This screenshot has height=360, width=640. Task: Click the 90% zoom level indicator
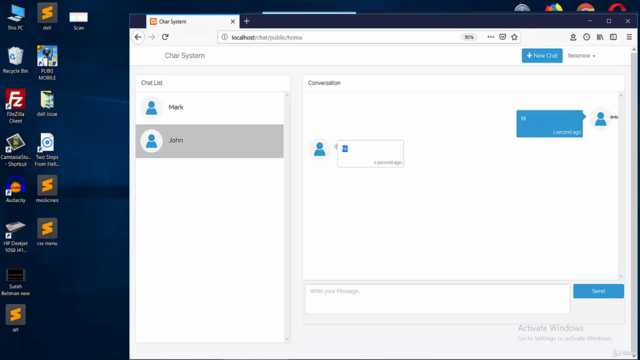pos(469,37)
